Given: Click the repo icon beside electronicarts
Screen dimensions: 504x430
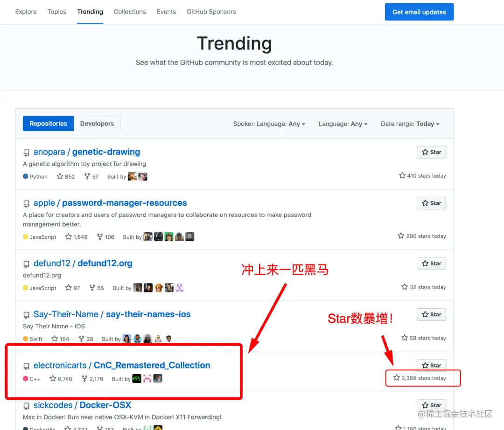Looking at the screenshot, I should [26, 366].
